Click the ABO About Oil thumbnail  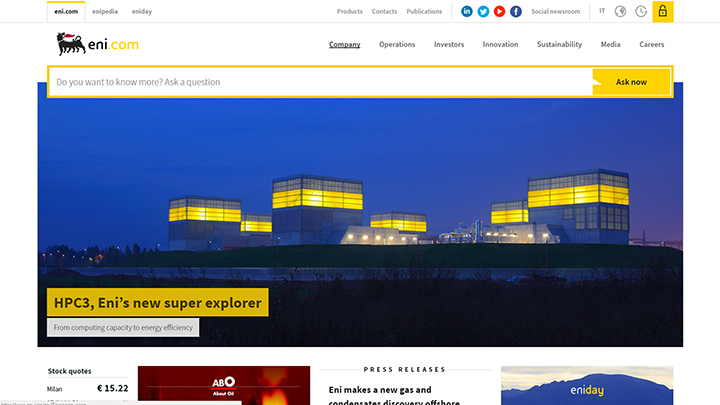[x=224, y=385]
